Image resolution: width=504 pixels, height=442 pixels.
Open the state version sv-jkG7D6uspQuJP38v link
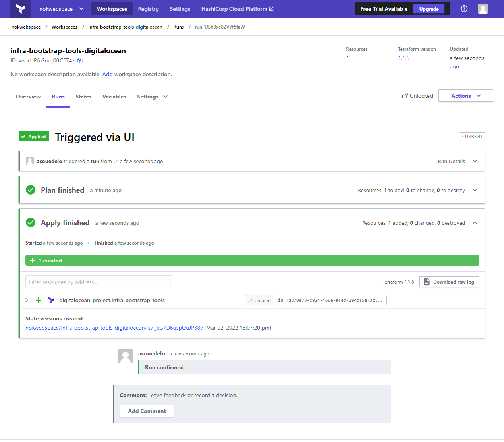tap(114, 328)
